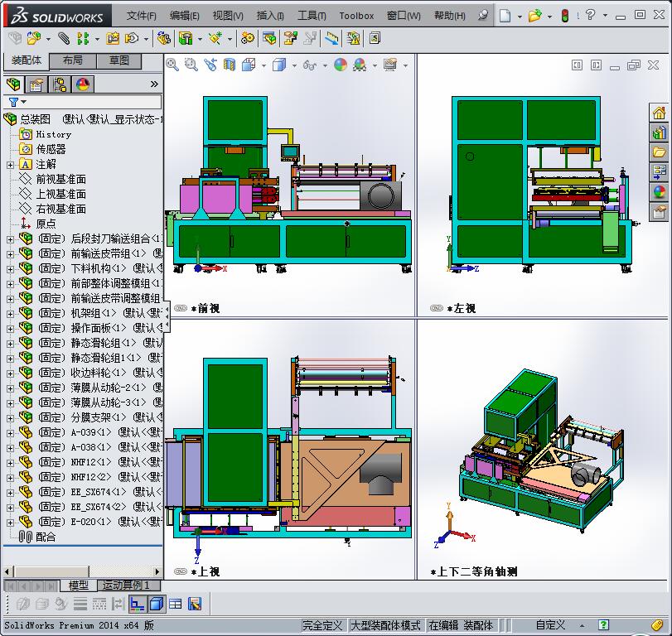
Task: Toggle the shaded cube button in bottom toolbar
Action: coord(157,605)
